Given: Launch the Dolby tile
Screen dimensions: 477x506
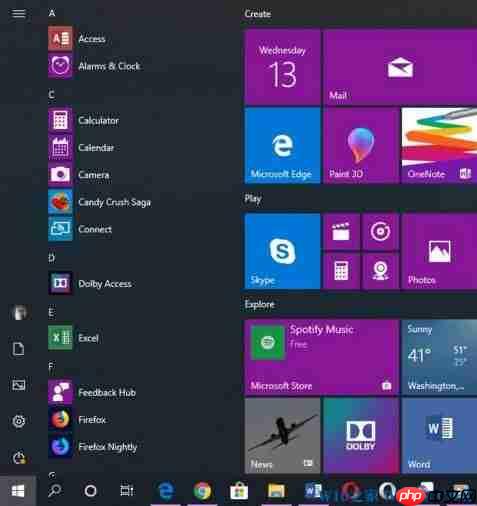Looking at the screenshot, I should 361,435.
